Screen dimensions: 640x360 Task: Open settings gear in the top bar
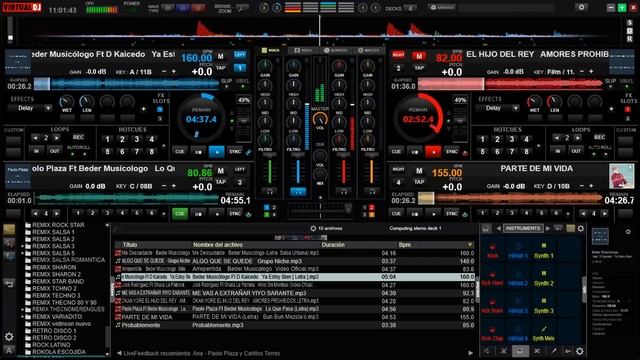[581, 7]
